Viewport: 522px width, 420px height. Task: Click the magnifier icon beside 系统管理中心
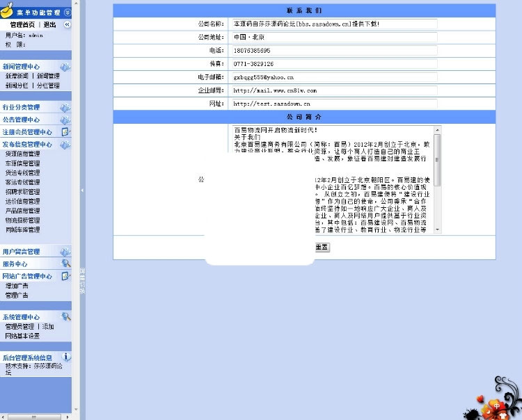65,316
